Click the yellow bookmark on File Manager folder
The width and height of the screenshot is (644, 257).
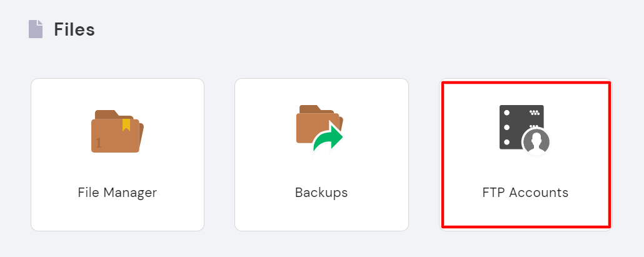[x=126, y=124]
